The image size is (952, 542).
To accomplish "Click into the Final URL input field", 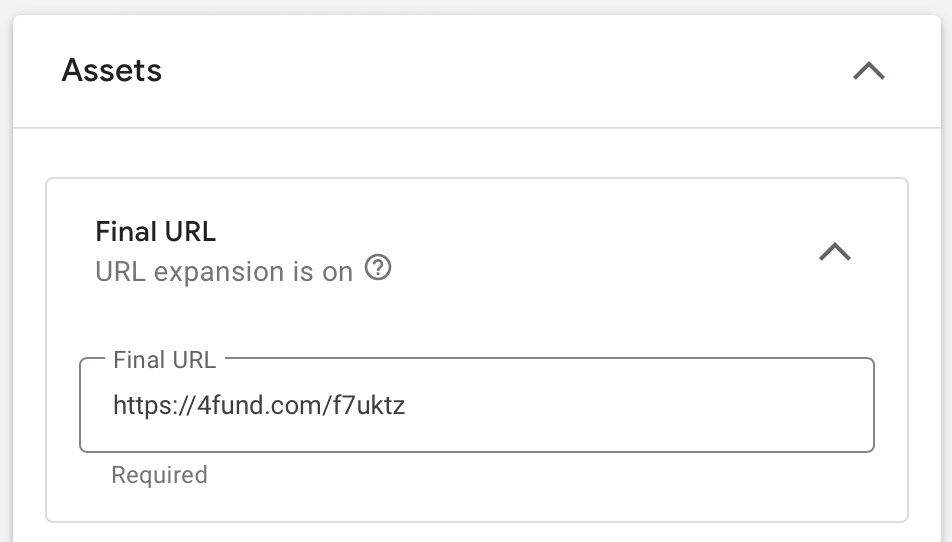I will tap(477, 405).
